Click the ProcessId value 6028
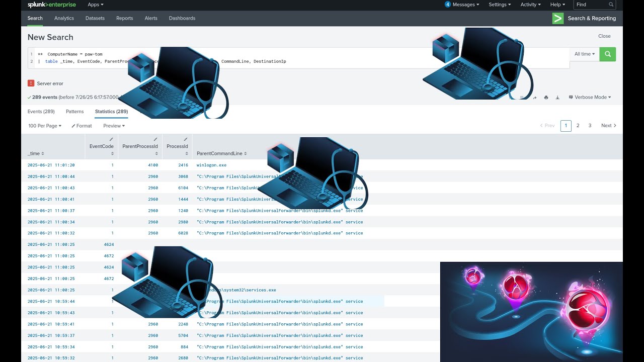This screenshot has height=362, width=644. point(183,233)
